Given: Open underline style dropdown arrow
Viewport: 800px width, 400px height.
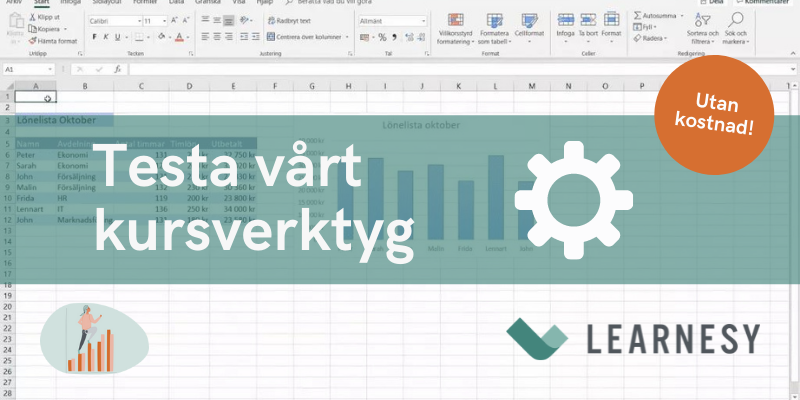Looking at the screenshot, I should [126, 37].
